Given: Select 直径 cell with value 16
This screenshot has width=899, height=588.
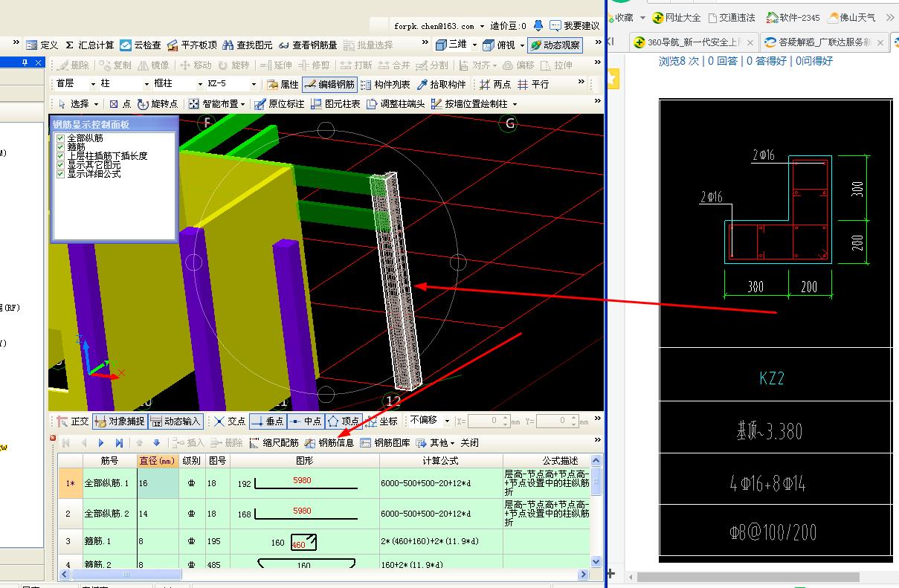Looking at the screenshot, I should tap(158, 483).
